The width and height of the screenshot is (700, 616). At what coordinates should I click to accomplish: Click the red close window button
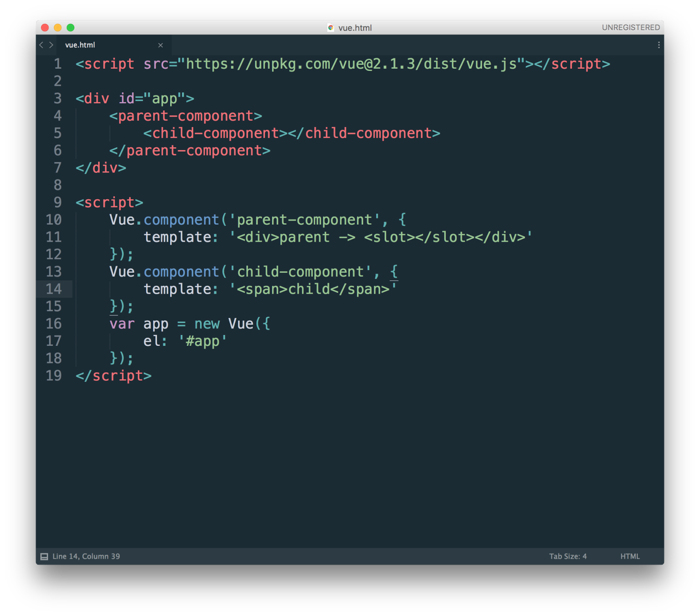45,27
